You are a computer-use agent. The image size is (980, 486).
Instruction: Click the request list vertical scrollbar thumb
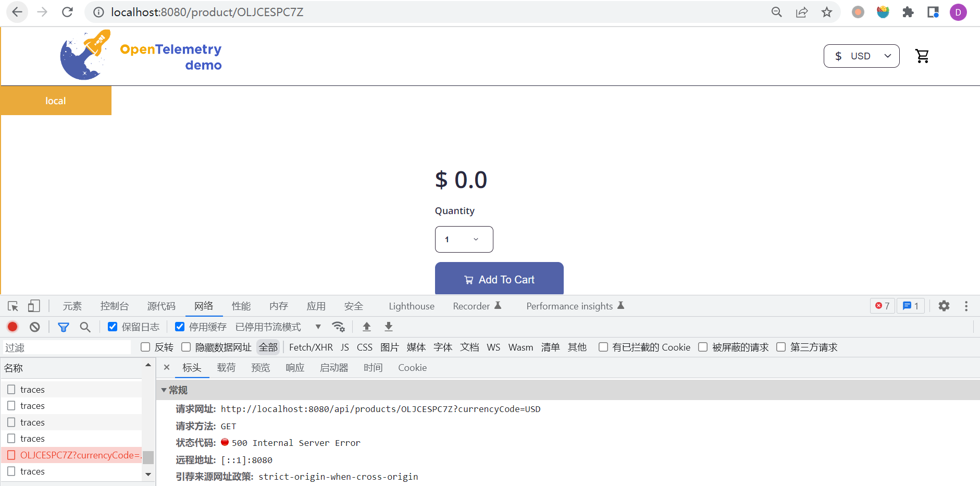pos(148,457)
